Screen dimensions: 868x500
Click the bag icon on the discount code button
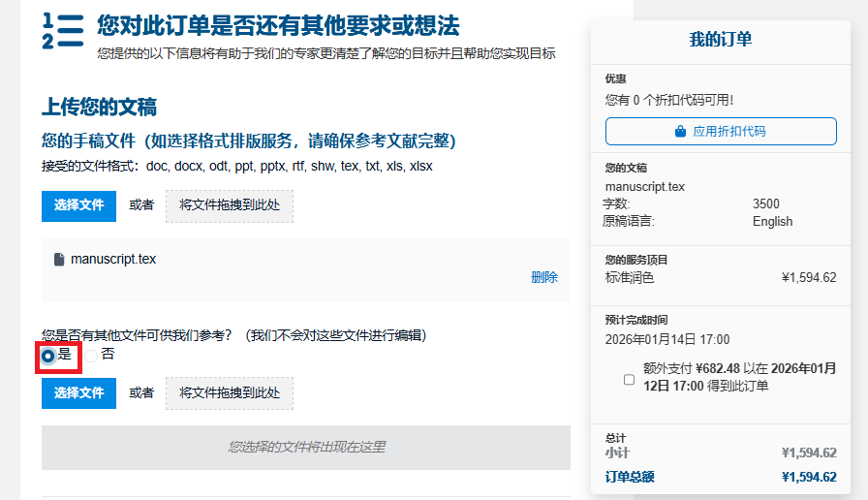coord(681,132)
